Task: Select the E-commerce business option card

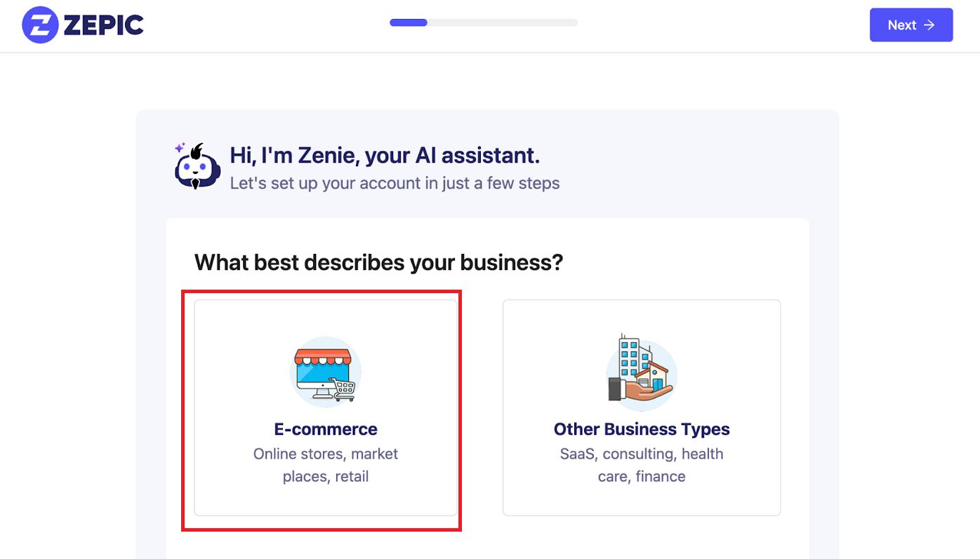Action: pyautogui.click(x=326, y=408)
